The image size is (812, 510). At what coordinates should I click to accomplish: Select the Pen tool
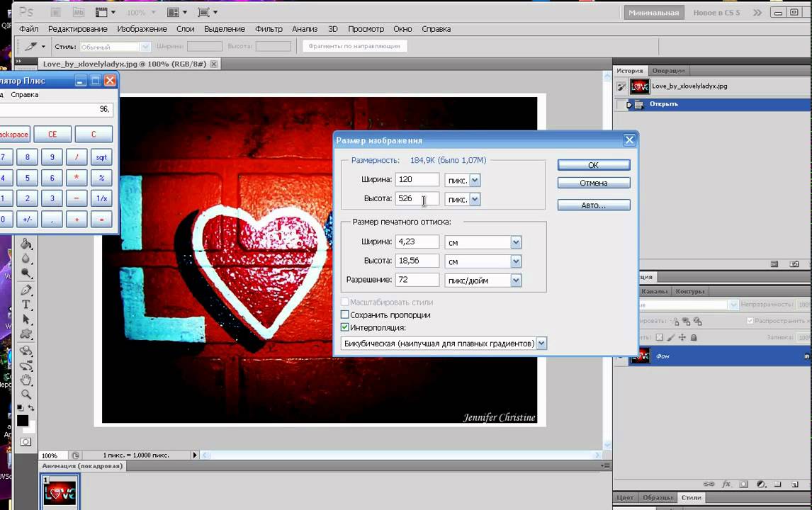(26, 290)
